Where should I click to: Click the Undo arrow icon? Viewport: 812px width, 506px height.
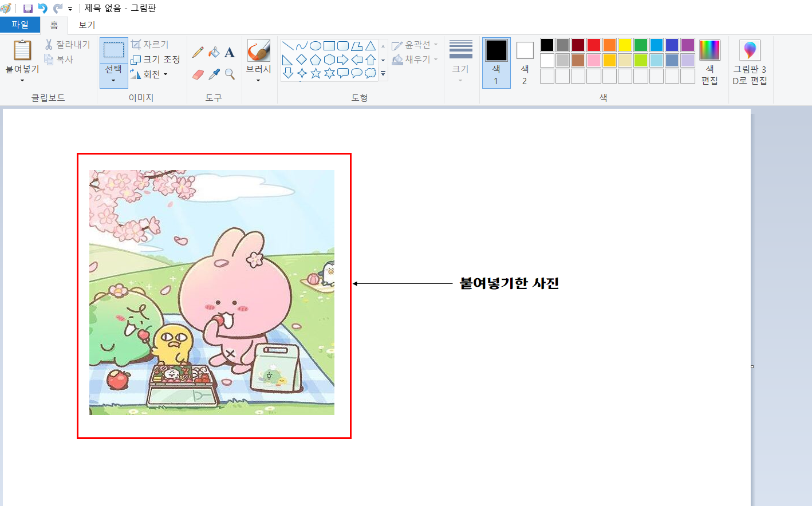point(42,9)
